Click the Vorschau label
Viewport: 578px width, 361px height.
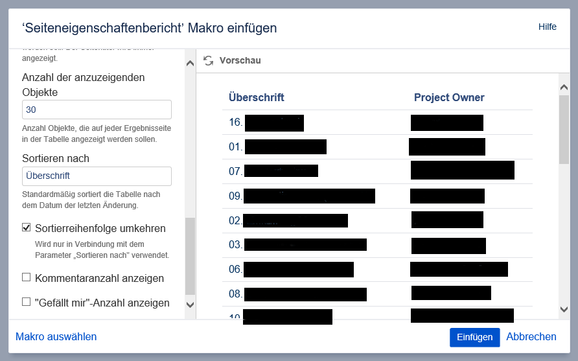(x=240, y=60)
